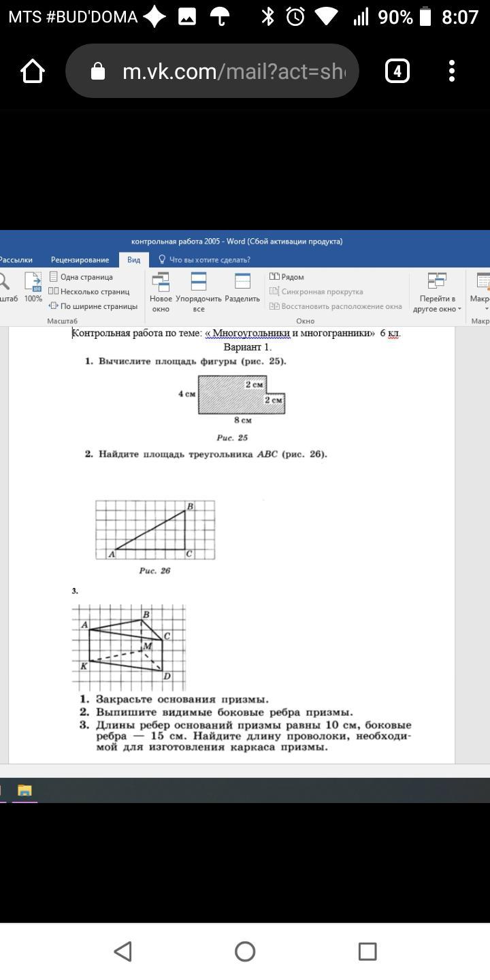Toggle Side by Side (Рядом) view
This screenshot has height=980, width=490.
pyautogui.click(x=287, y=277)
